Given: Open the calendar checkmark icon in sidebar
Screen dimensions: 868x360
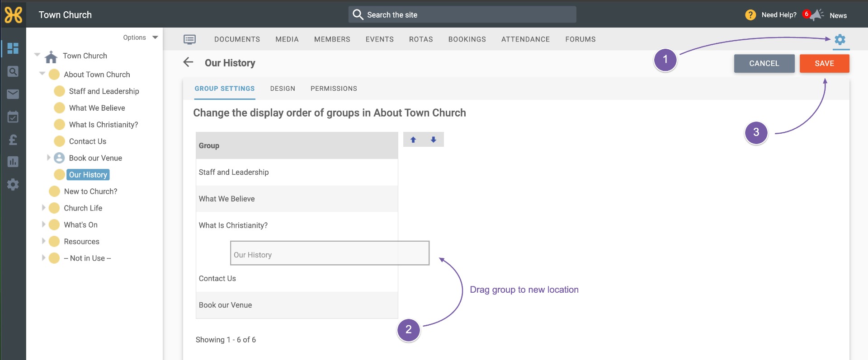Looking at the screenshot, I should 13,117.
